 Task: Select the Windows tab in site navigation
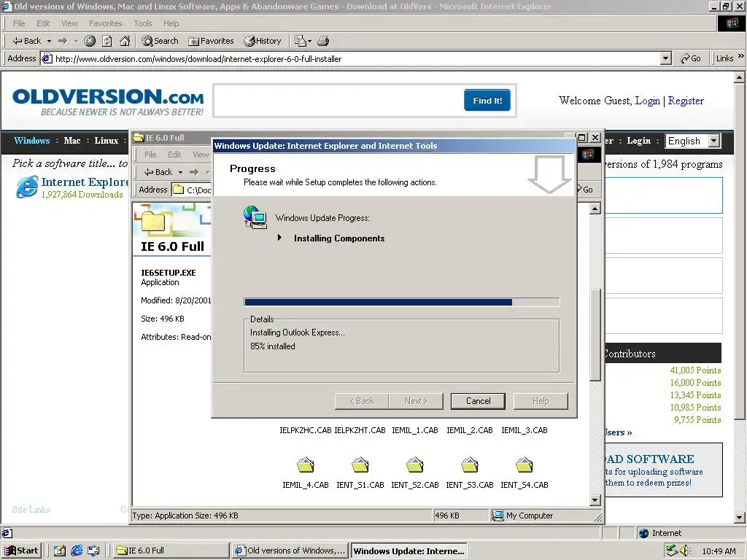31,141
